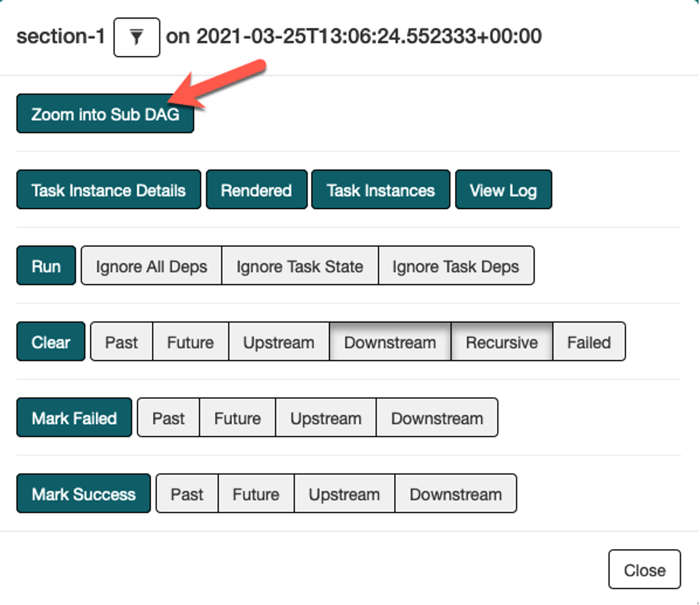
Task: Toggle Upstream in Mark Failed row
Action: click(x=325, y=418)
